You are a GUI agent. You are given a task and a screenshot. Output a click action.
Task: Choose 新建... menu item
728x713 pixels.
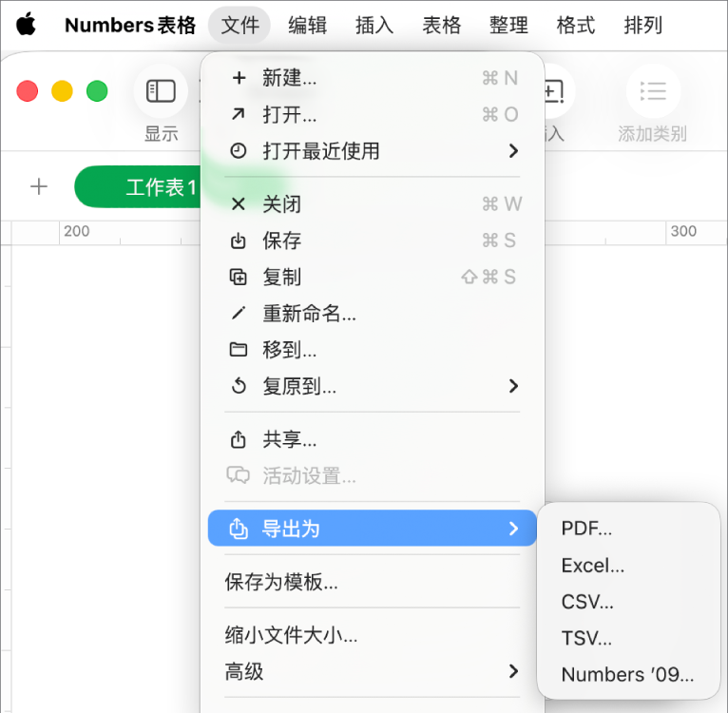[373, 78]
